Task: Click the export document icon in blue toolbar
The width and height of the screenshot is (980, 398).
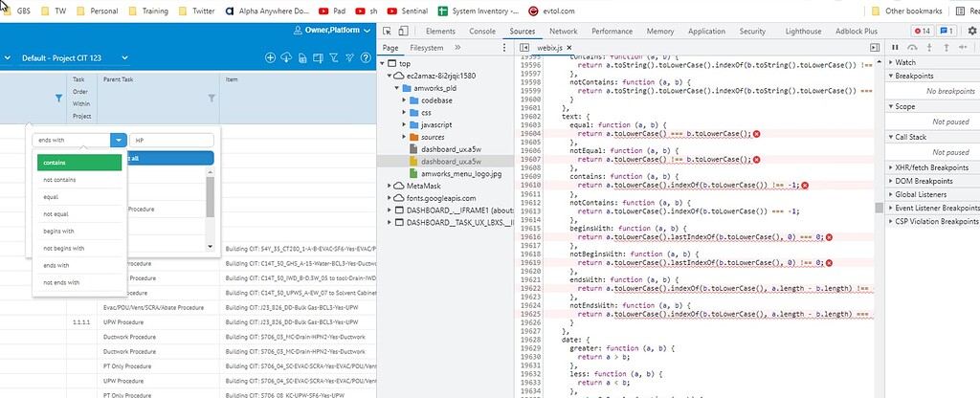Action: [x=302, y=57]
